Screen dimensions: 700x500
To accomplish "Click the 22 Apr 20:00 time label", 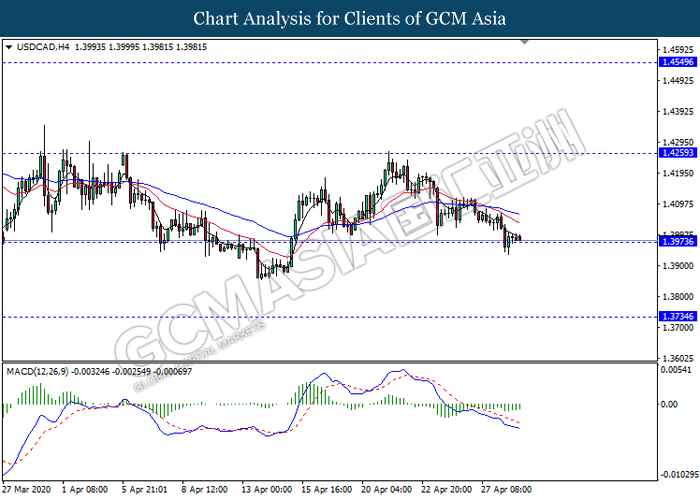I will pos(446,489).
